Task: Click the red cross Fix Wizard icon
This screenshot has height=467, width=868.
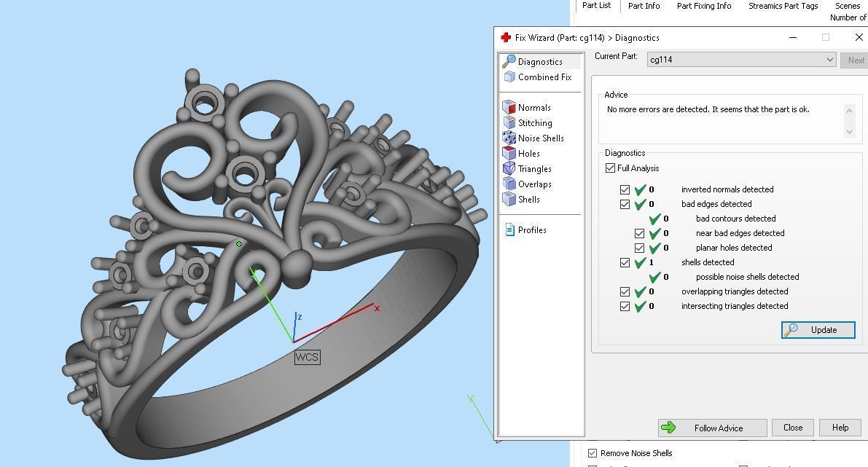Action: [505, 38]
